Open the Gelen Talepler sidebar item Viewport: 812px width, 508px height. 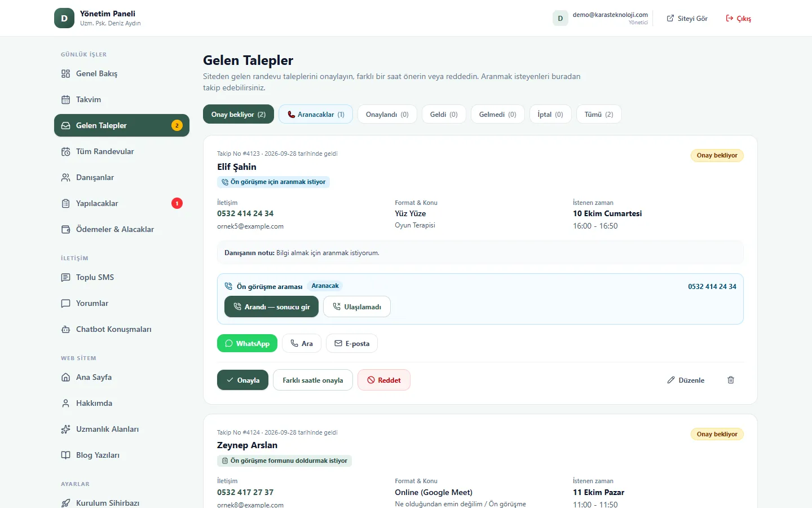122,125
